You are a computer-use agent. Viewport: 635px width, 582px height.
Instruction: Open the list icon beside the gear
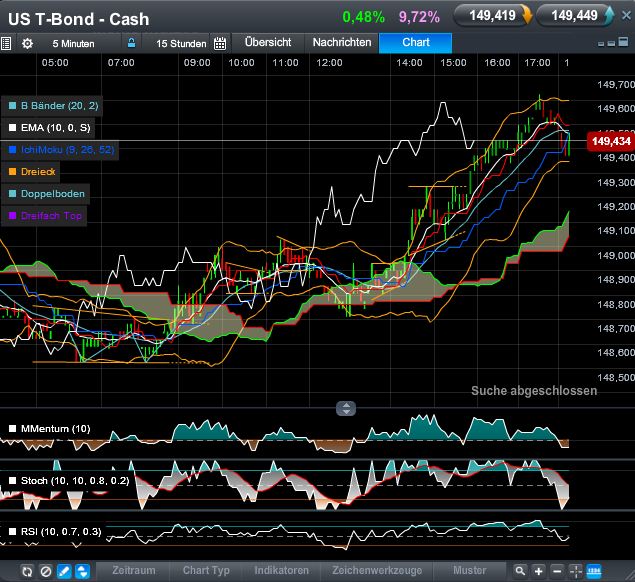click(x=6, y=43)
